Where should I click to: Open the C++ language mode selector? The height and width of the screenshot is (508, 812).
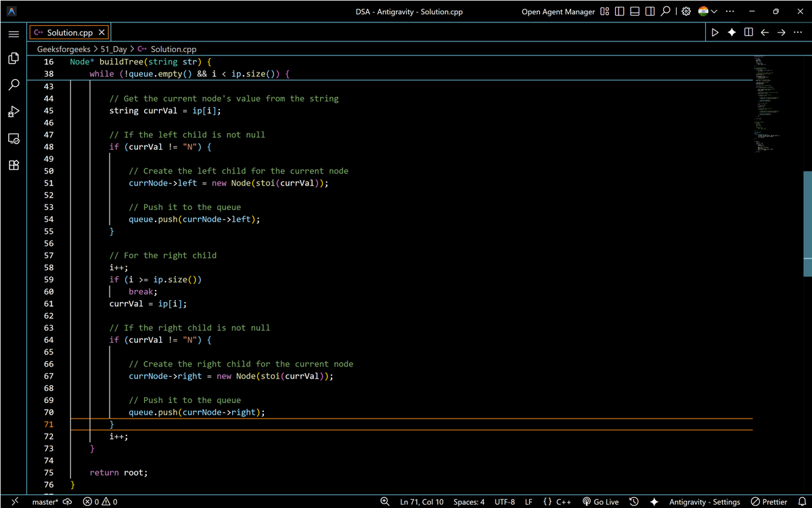point(558,502)
